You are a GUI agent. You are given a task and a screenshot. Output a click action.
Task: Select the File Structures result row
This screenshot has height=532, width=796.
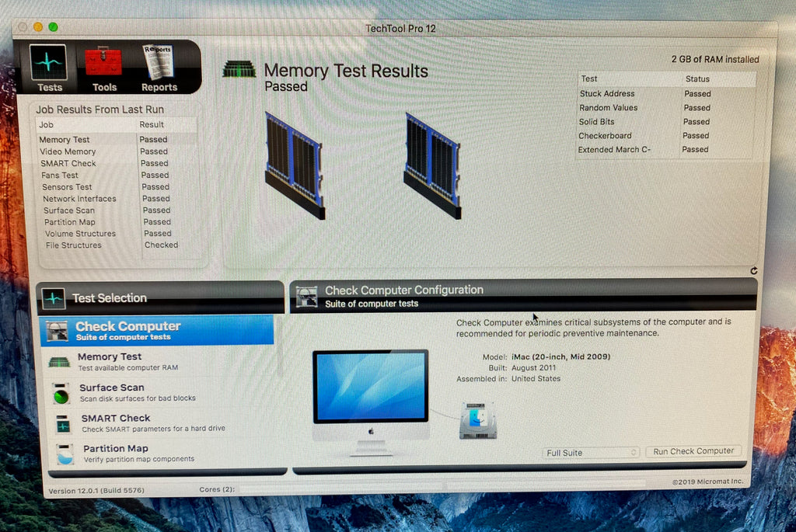coord(74,245)
